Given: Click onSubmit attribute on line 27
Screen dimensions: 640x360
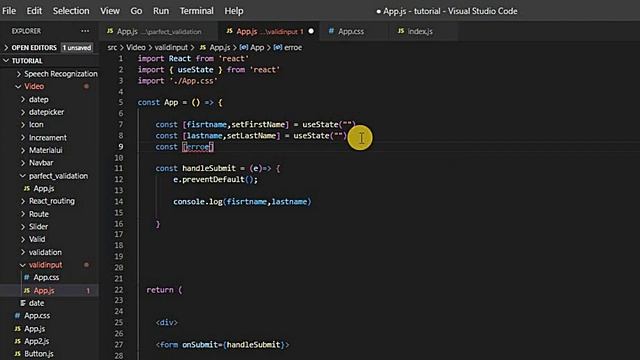Looking at the screenshot, I should 200,345.
